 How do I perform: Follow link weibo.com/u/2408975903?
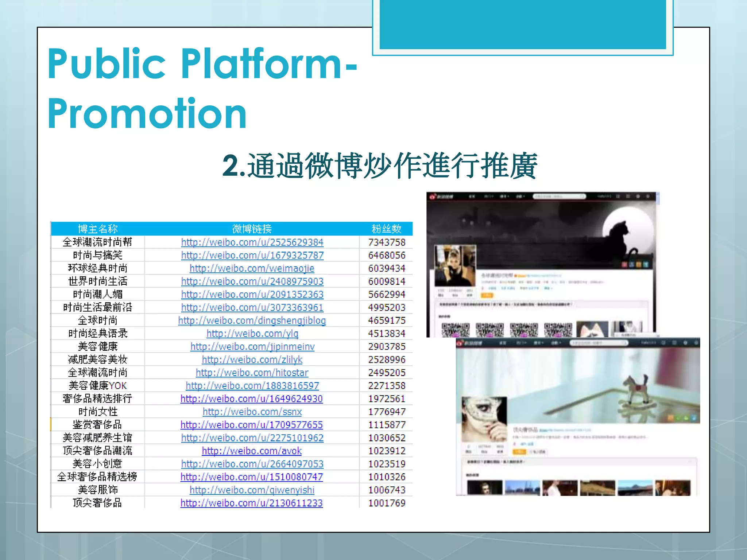[x=252, y=281]
